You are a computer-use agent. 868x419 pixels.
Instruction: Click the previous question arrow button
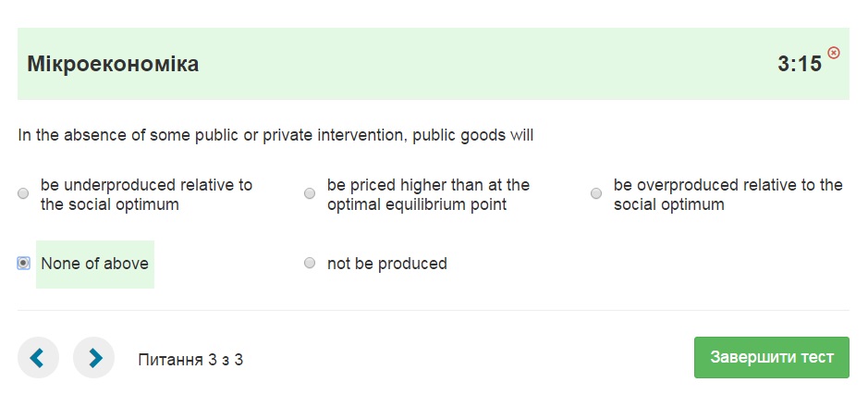(38, 358)
